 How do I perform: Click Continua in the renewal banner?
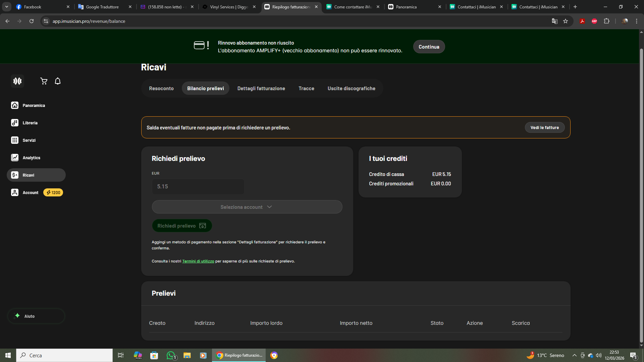(x=429, y=47)
